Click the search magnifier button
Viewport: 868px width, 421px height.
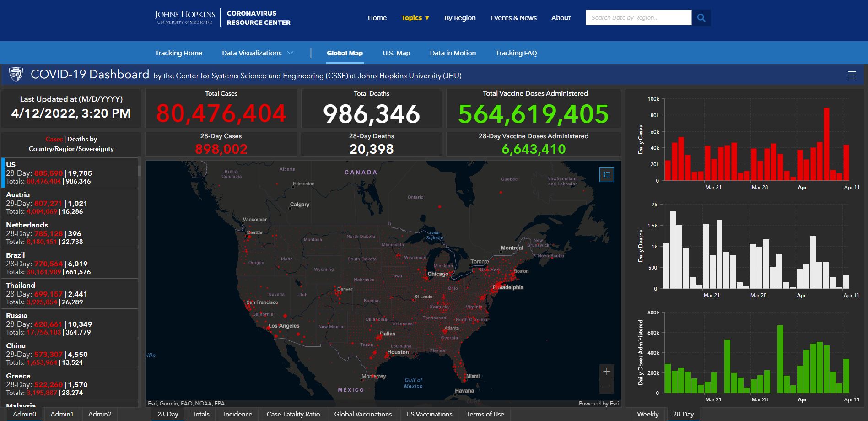[x=701, y=18]
